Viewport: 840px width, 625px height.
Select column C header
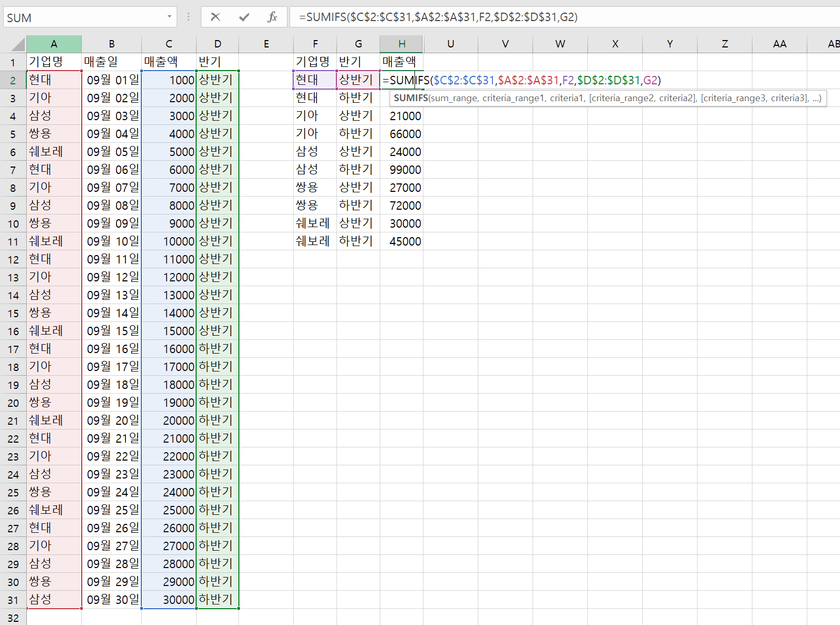pyautogui.click(x=169, y=44)
